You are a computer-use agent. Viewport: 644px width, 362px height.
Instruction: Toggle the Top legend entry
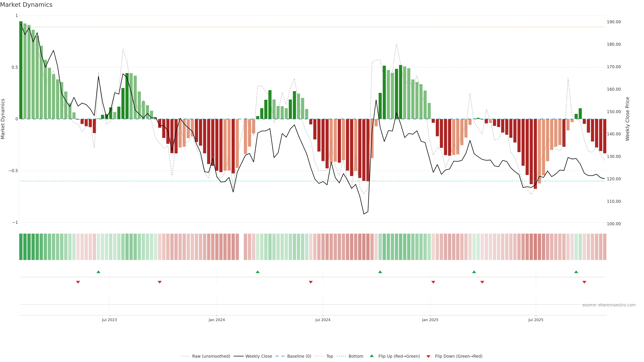tap(330, 356)
